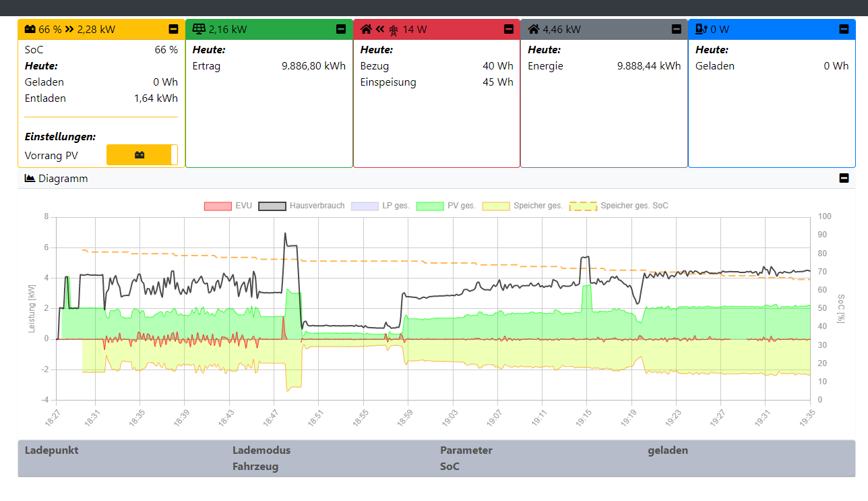
Task: Click the solar panel icon in green header
Action: tap(199, 29)
